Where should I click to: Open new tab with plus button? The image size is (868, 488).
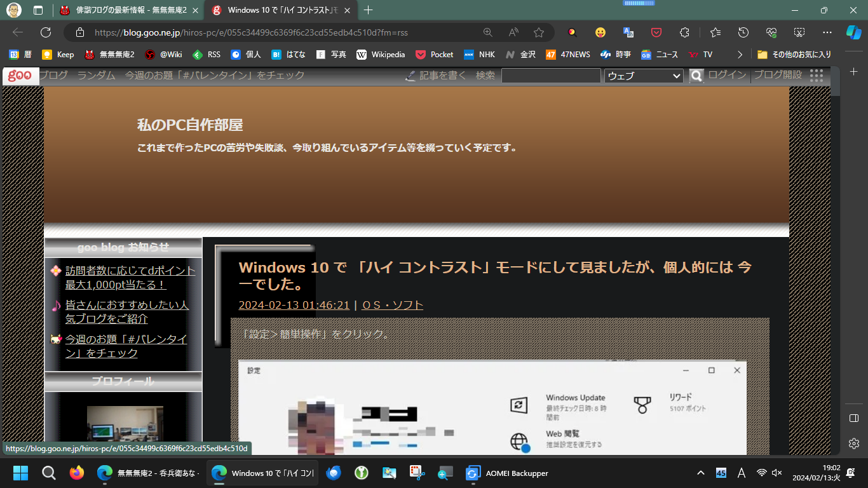pos(369,10)
